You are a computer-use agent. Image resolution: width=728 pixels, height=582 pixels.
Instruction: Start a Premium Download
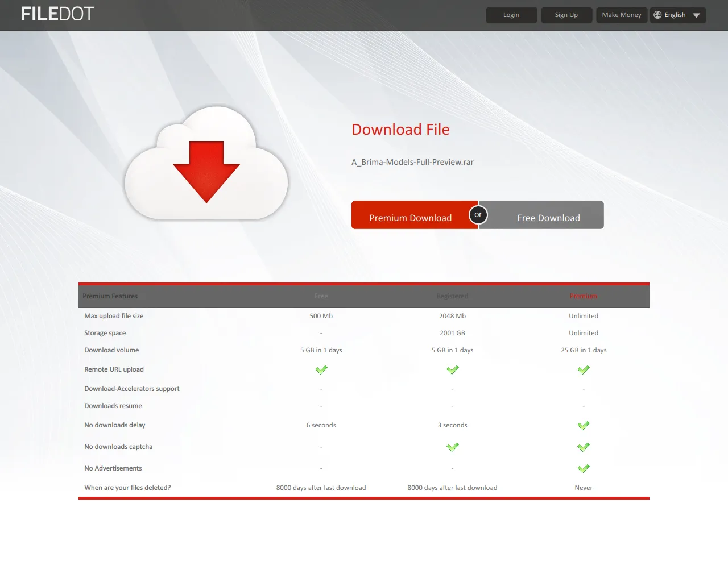pos(411,217)
